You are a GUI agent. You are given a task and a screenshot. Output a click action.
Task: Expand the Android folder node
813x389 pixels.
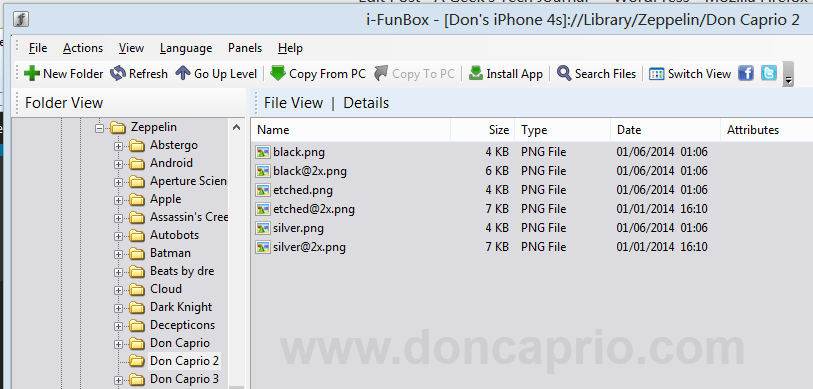[x=119, y=164]
